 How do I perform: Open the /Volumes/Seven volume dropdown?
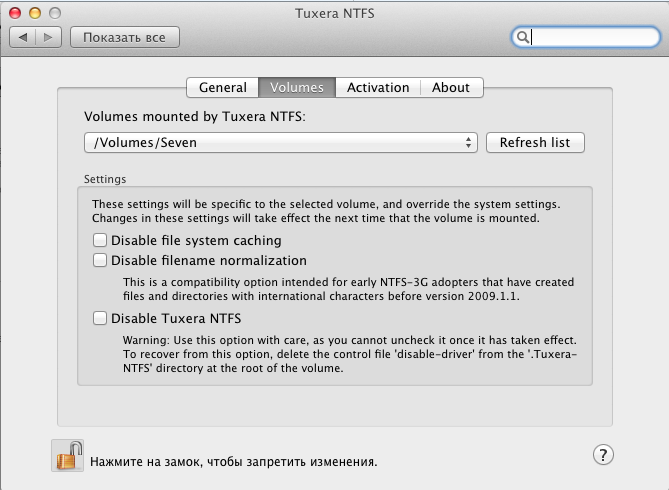(x=281, y=142)
